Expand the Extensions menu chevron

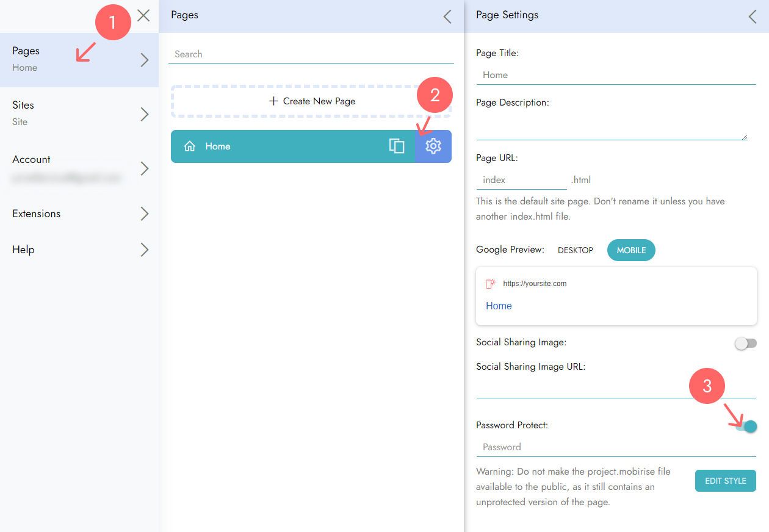click(145, 214)
